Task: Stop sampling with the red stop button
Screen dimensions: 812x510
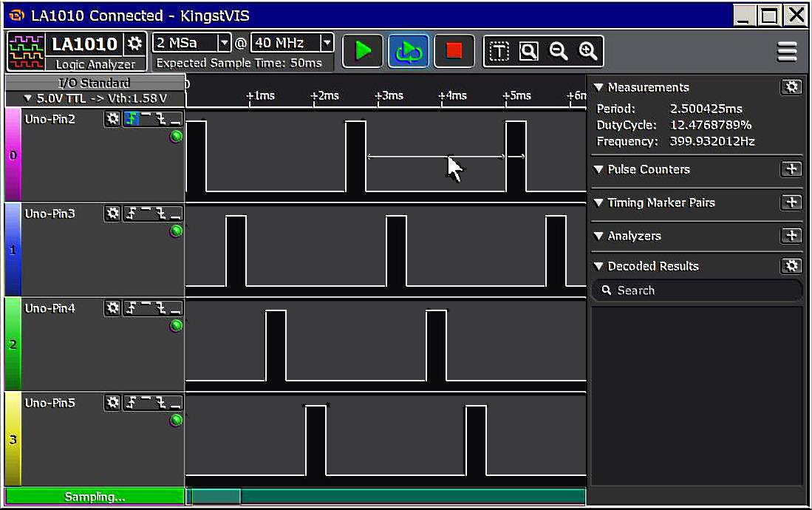Action: click(x=454, y=51)
